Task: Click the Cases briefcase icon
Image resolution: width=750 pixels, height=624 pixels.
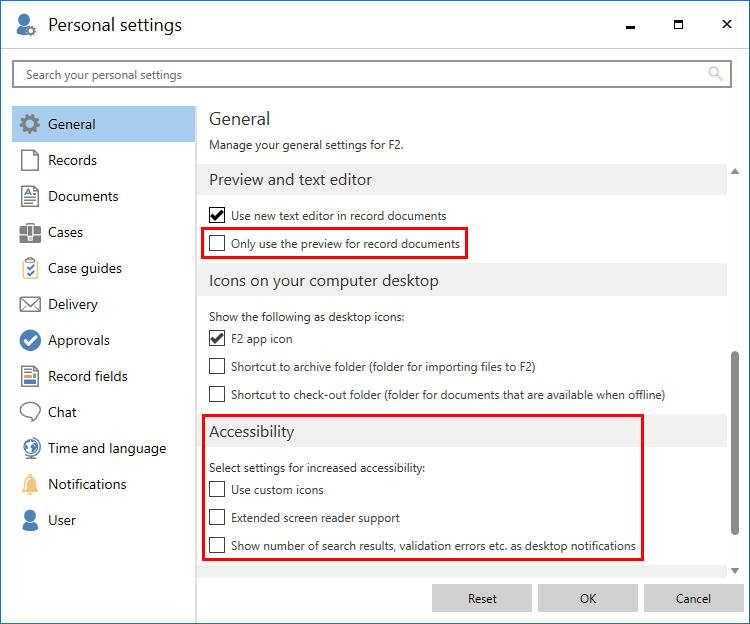Action: point(30,232)
